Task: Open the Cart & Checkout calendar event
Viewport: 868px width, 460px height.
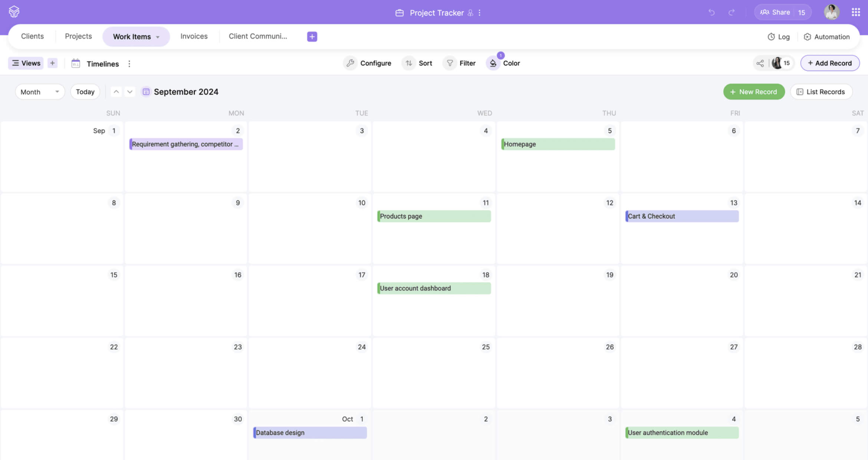Action: tap(682, 216)
